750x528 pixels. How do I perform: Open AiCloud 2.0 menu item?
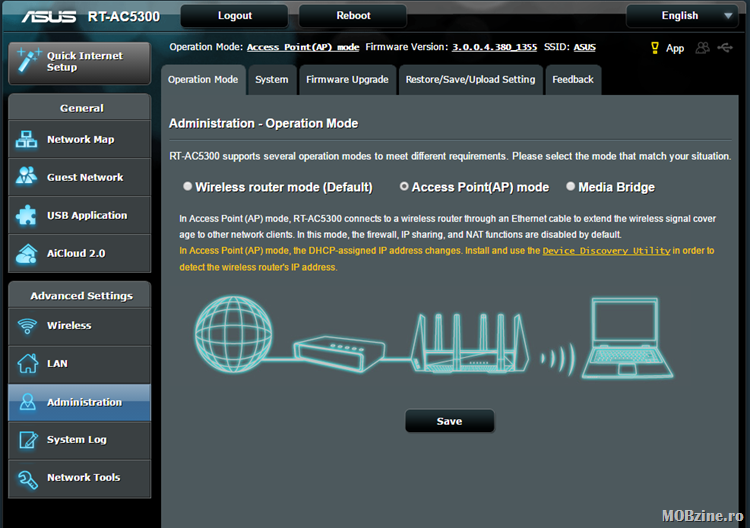(x=79, y=253)
